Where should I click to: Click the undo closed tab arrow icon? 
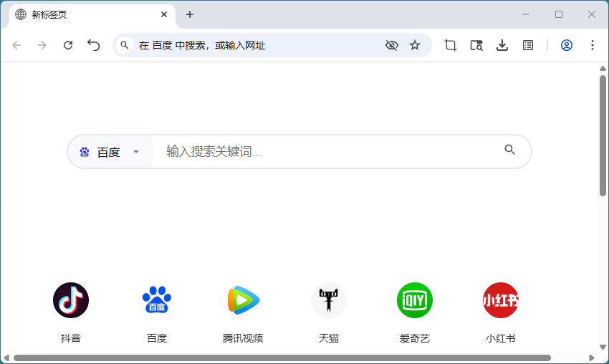(x=94, y=45)
